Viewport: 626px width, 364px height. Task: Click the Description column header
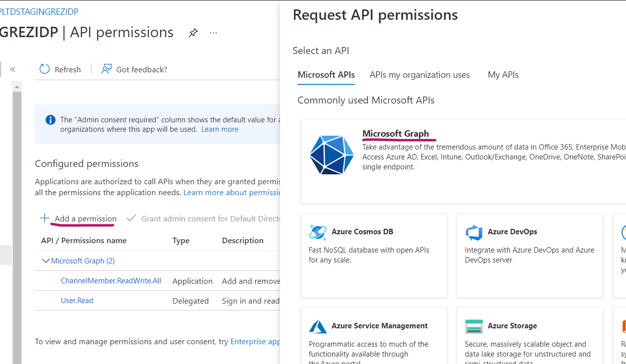pos(243,241)
